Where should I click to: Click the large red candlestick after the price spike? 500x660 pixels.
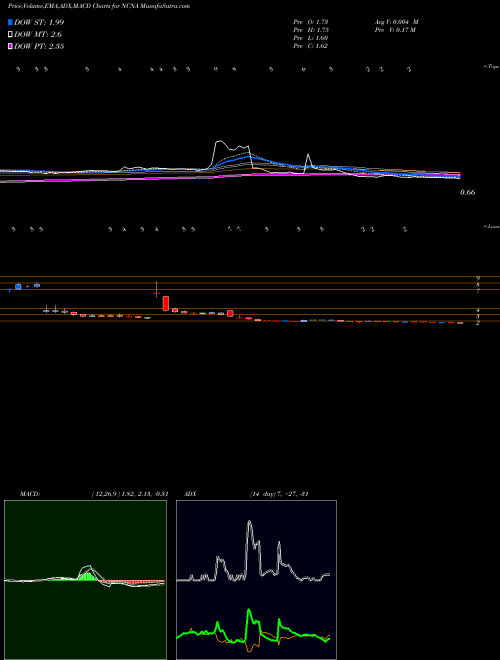pos(166,303)
